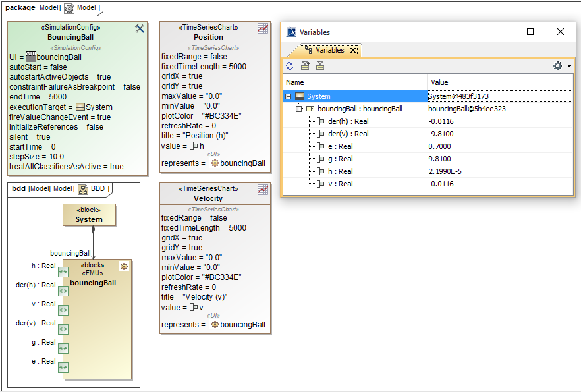Click the FMU gear icon on bouncingBall block
Viewport: 581px width, 392px height.
tap(123, 266)
